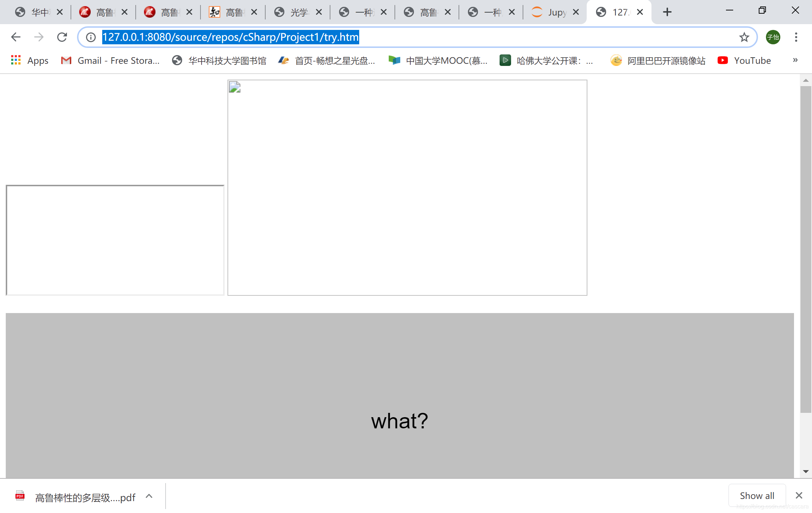Viewport: 812px width, 513px height.
Task: Close the Jupy tab
Action: pos(576,12)
